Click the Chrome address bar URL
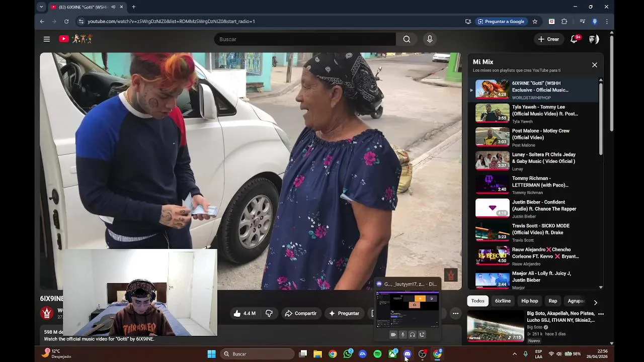This screenshot has height=362, width=644. tap(171, 22)
